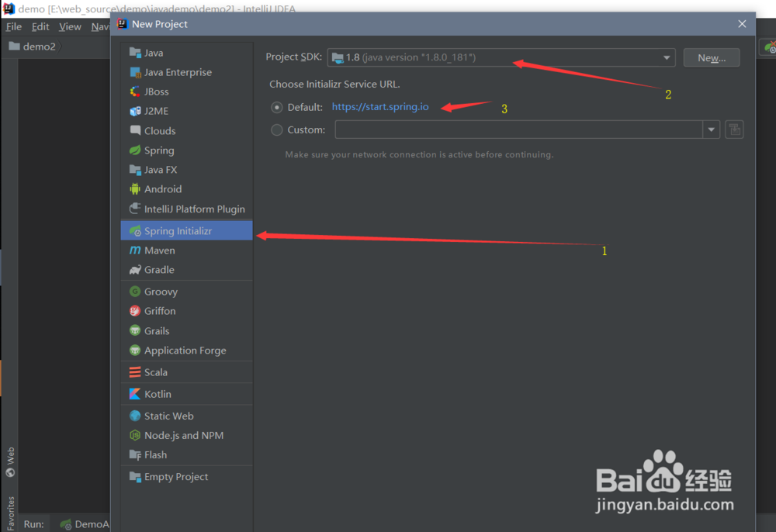Select the Spring Initializr icon
The image size is (776, 532).
[134, 231]
